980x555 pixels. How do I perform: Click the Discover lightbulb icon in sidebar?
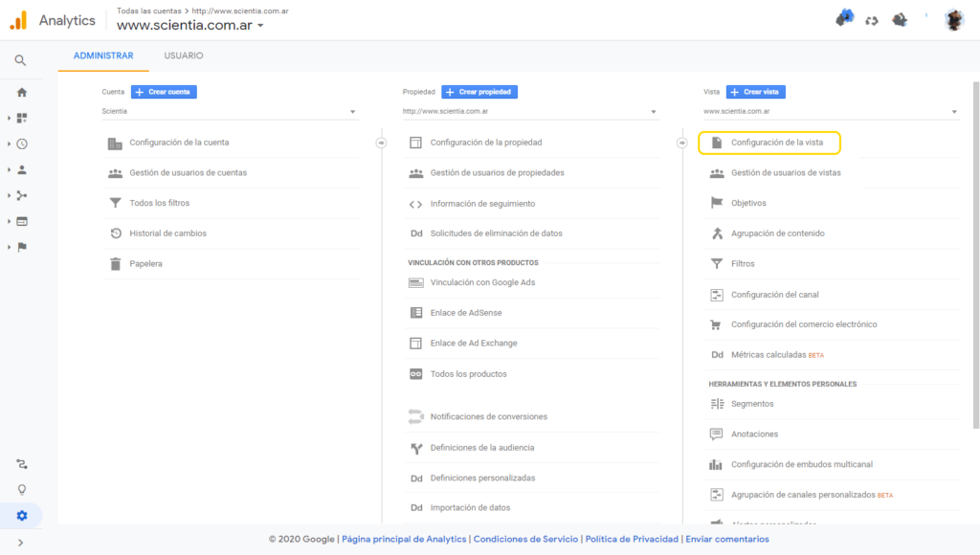[x=20, y=488]
